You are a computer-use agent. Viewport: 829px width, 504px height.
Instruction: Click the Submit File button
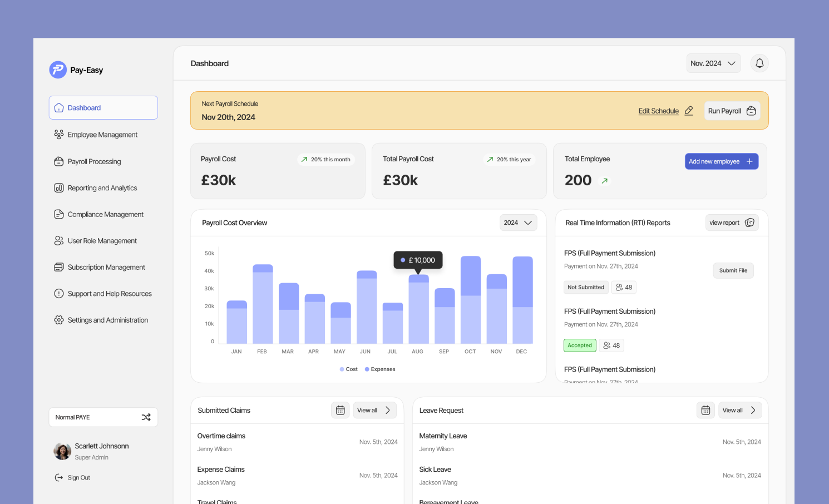(x=733, y=270)
